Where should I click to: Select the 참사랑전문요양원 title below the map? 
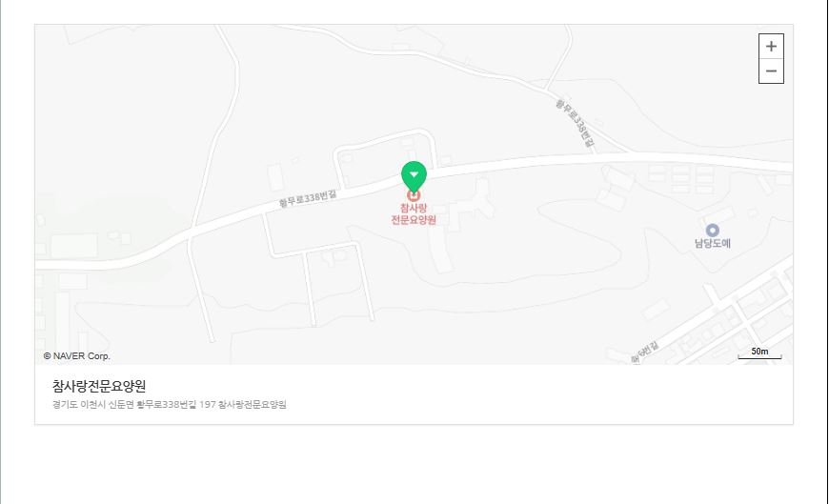[x=99, y=386]
